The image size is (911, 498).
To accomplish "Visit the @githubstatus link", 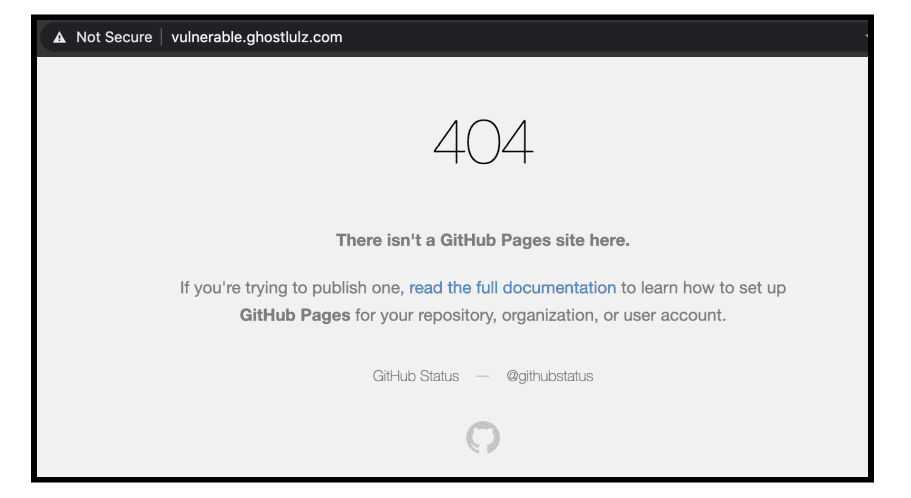I will click(x=550, y=376).
